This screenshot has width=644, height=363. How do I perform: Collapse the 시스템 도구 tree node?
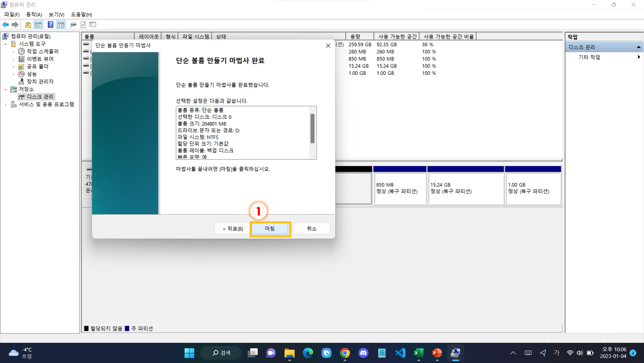click(x=6, y=44)
